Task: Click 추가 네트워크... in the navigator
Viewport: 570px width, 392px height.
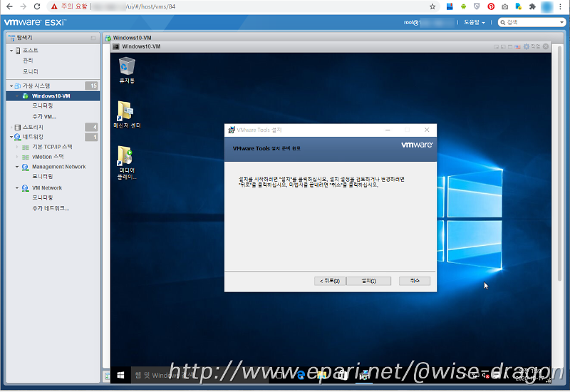Action: (51, 208)
